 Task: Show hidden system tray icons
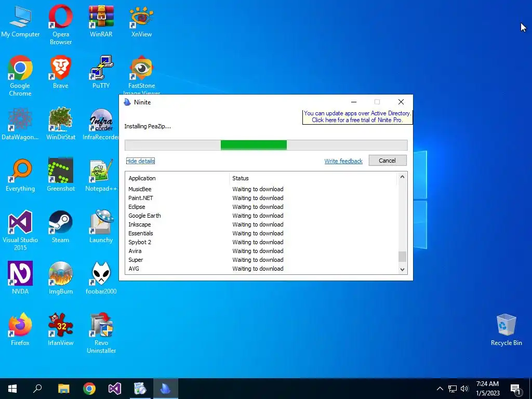(x=440, y=389)
